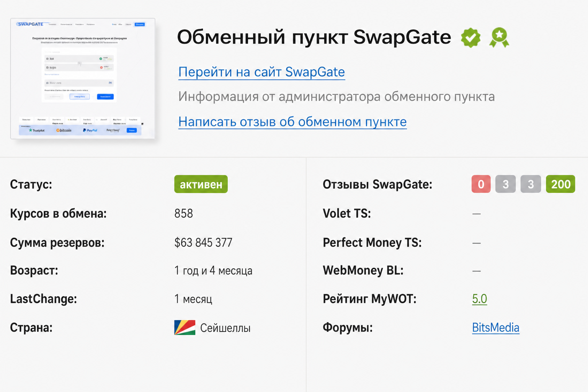Click the 'Рейтинг MyWOT:' label
This screenshot has width=588, height=392.
click(369, 299)
